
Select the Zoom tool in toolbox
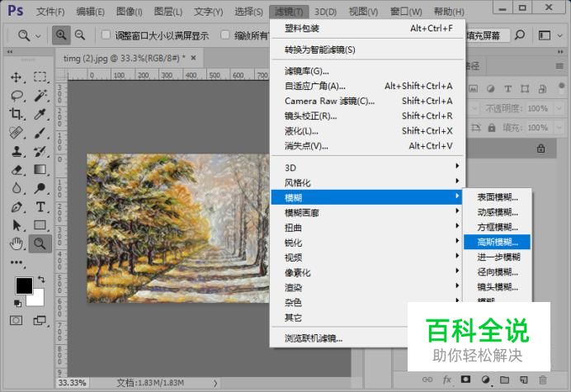tap(40, 243)
